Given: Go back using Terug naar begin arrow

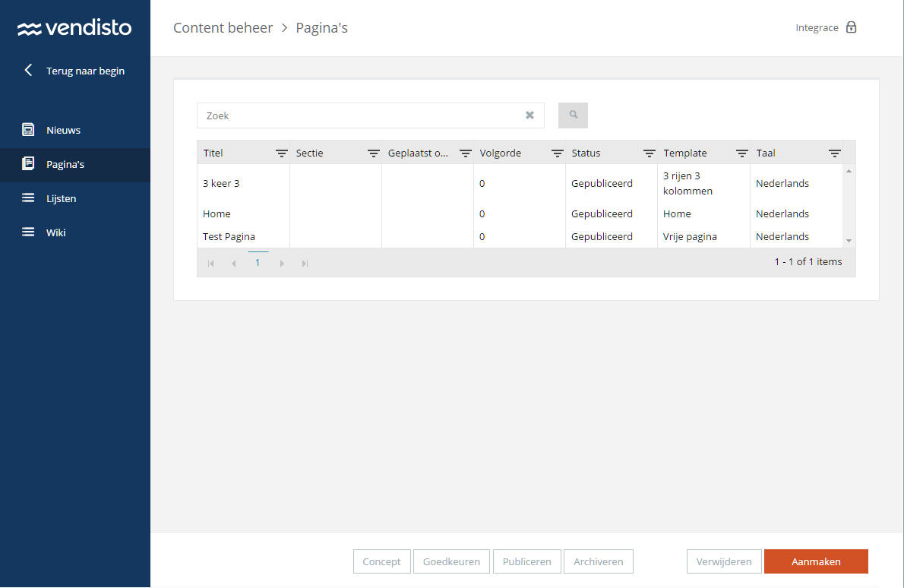Looking at the screenshot, I should click(x=29, y=71).
